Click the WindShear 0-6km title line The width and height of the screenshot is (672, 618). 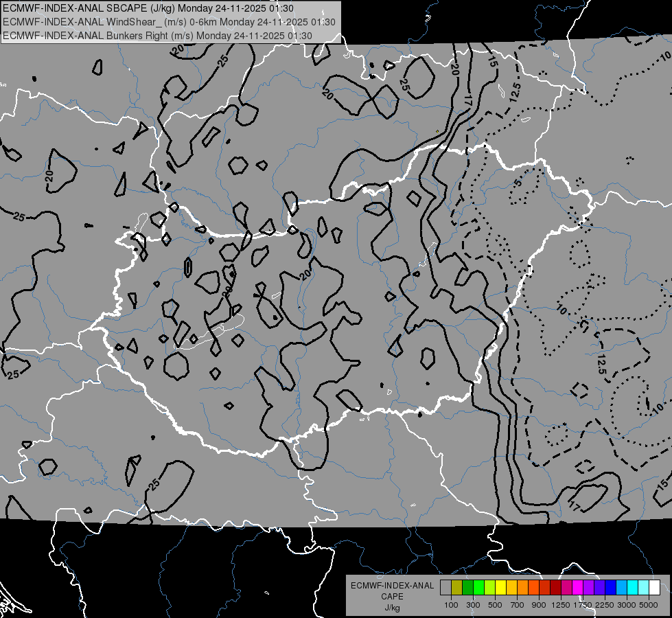click(169, 22)
